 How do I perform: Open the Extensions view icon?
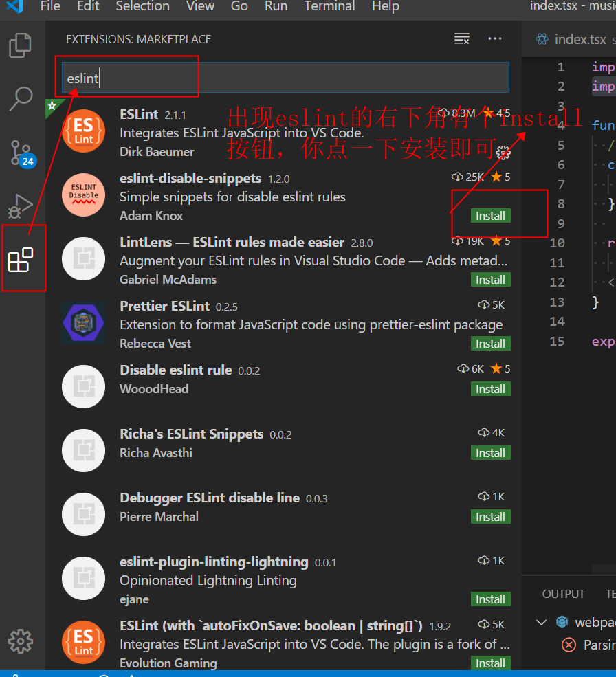[21, 260]
